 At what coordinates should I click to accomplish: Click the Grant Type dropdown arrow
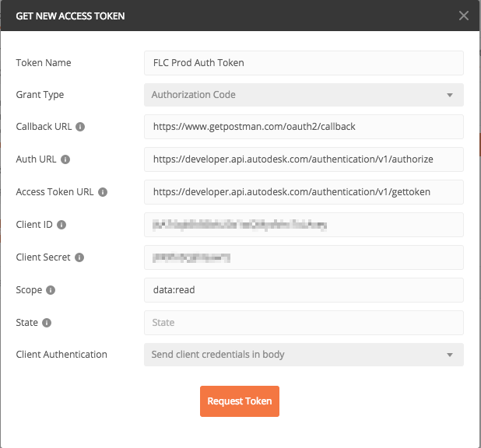tap(449, 95)
